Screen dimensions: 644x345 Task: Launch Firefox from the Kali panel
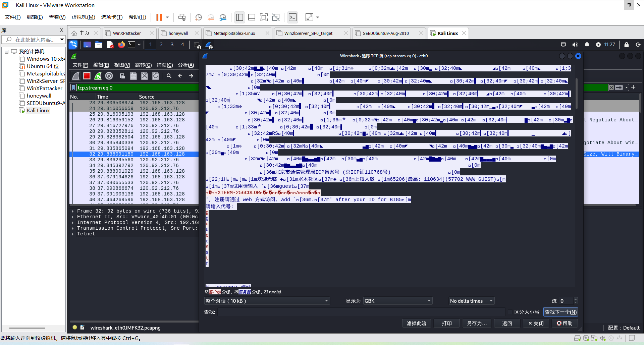[121, 45]
